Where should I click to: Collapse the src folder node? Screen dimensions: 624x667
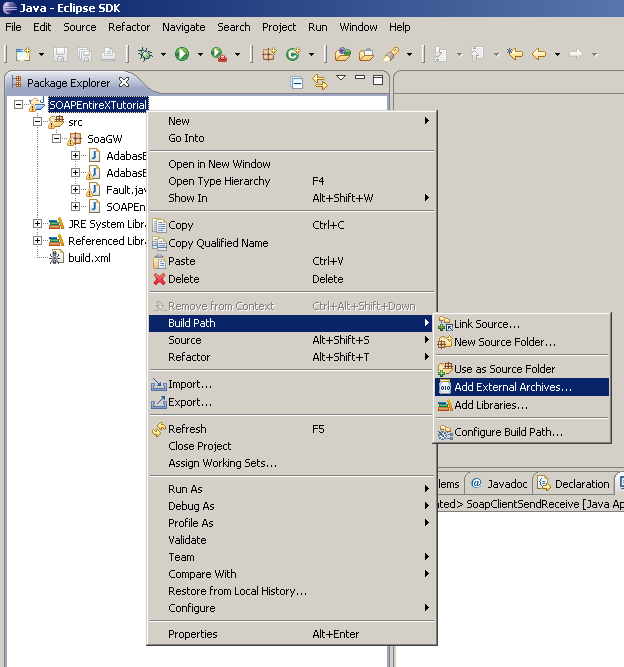coord(37,122)
